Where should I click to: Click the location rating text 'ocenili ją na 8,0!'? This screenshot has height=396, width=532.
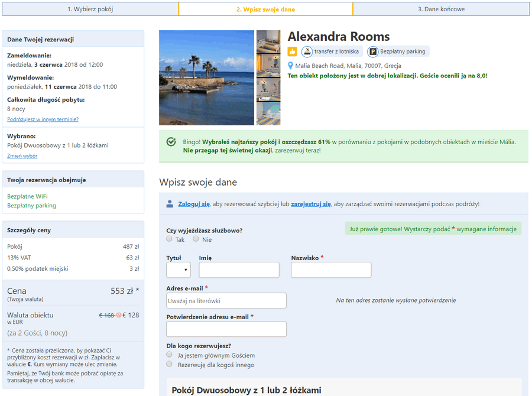(460, 76)
